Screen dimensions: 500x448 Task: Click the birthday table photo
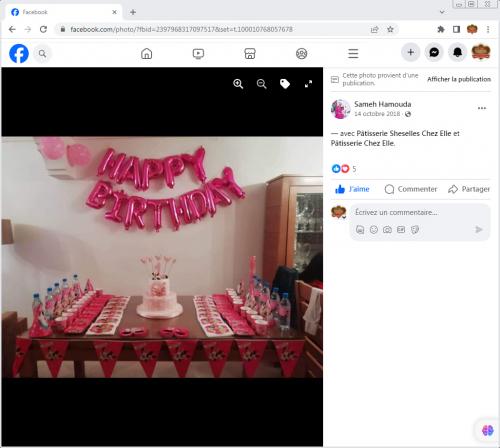pyautogui.click(x=162, y=257)
